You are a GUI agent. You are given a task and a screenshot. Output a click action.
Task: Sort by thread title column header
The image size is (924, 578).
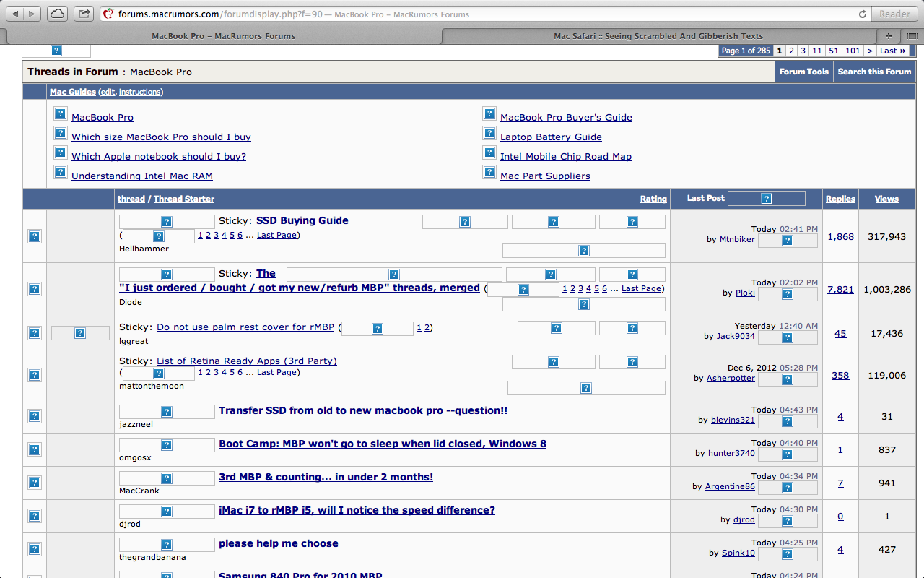click(x=131, y=199)
